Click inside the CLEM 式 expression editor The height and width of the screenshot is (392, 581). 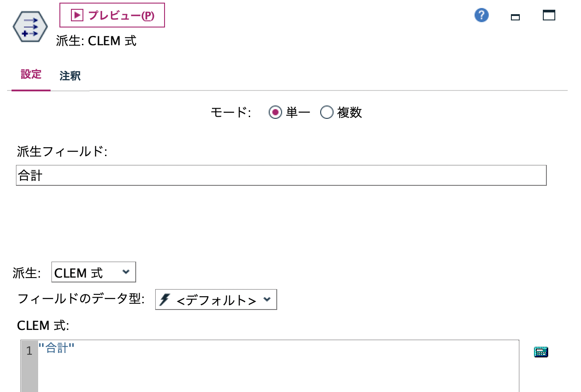click(222, 364)
